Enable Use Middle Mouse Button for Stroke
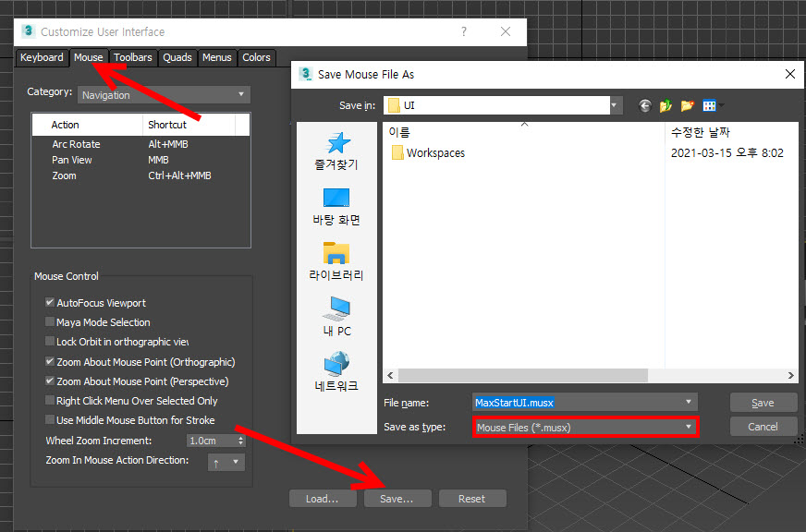The width and height of the screenshot is (806, 532). 50,420
